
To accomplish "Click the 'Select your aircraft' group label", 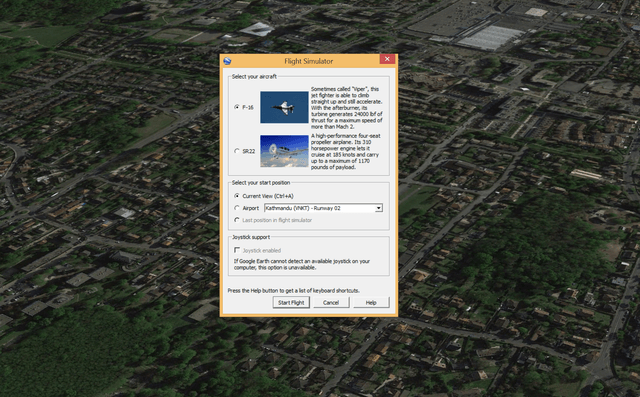I will click(x=254, y=77).
